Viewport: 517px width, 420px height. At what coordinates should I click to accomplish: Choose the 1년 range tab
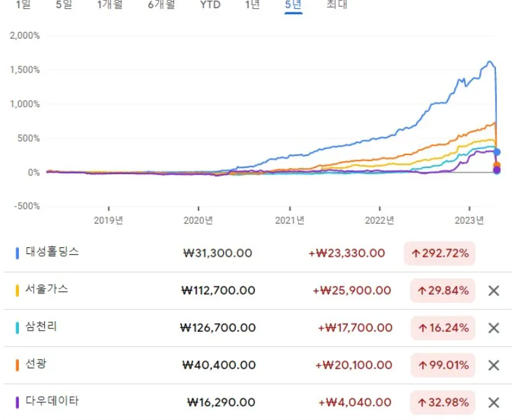252,5
